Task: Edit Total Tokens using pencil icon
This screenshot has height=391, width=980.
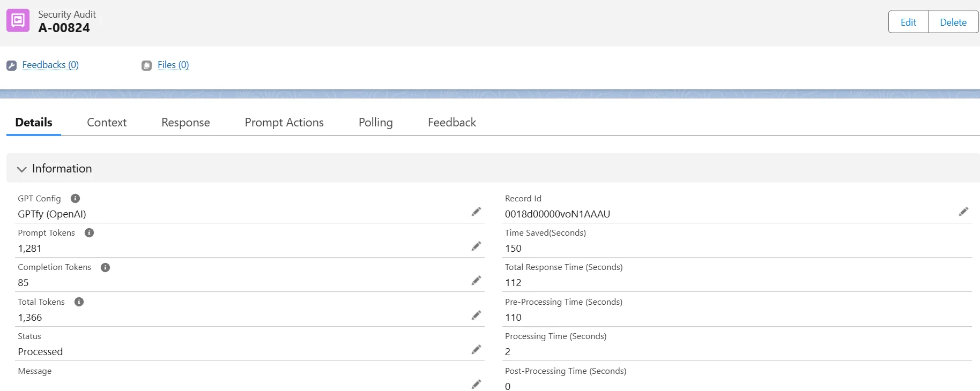Action: (x=476, y=315)
